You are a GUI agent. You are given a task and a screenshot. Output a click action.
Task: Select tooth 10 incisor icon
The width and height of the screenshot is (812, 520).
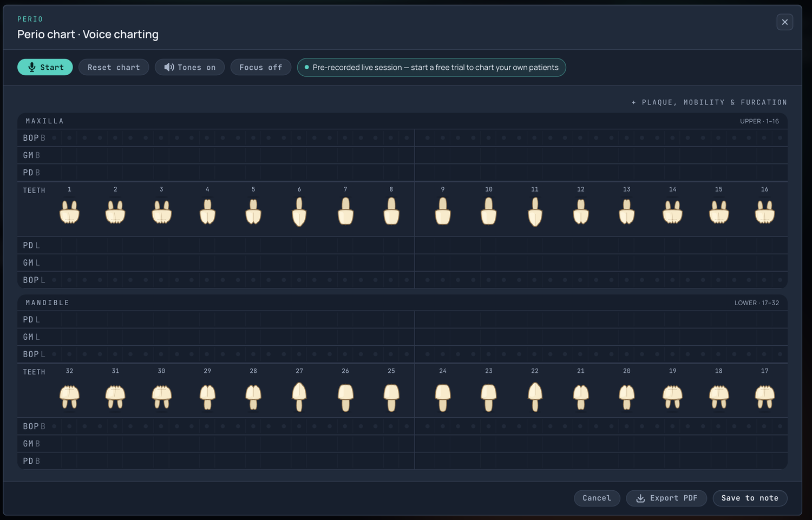click(x=489, y=211)
